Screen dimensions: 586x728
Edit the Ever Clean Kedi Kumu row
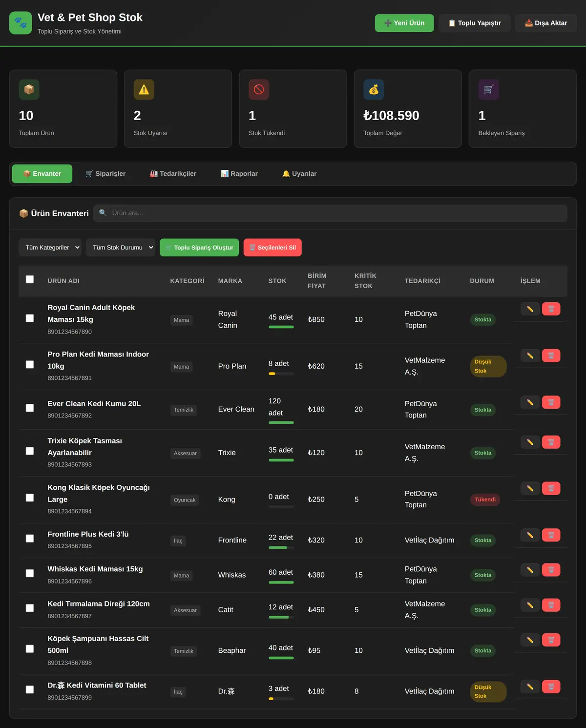pos(530,402)
